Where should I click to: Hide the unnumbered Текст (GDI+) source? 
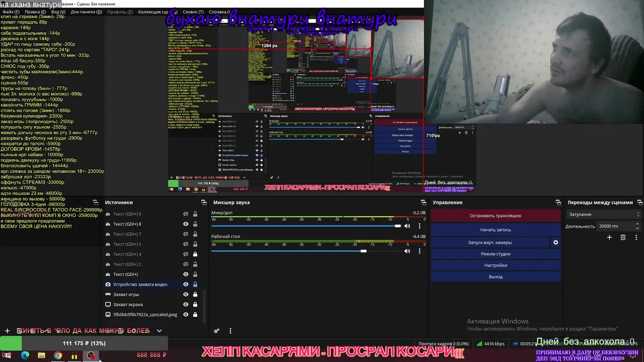pos(186,275)
